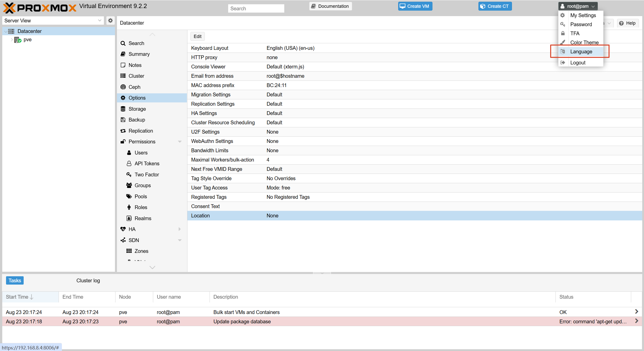Click the Permissions unlock icon

123,142
